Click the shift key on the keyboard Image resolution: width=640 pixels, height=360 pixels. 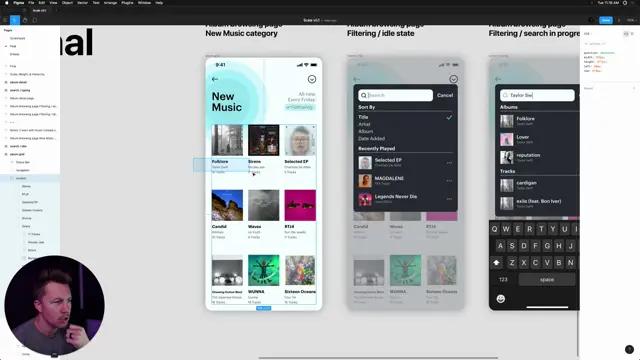click(496, 263)
